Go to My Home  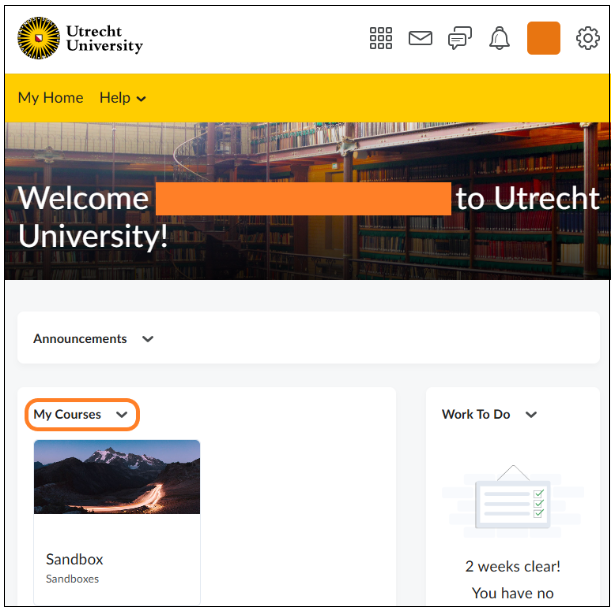coord(50,98)
